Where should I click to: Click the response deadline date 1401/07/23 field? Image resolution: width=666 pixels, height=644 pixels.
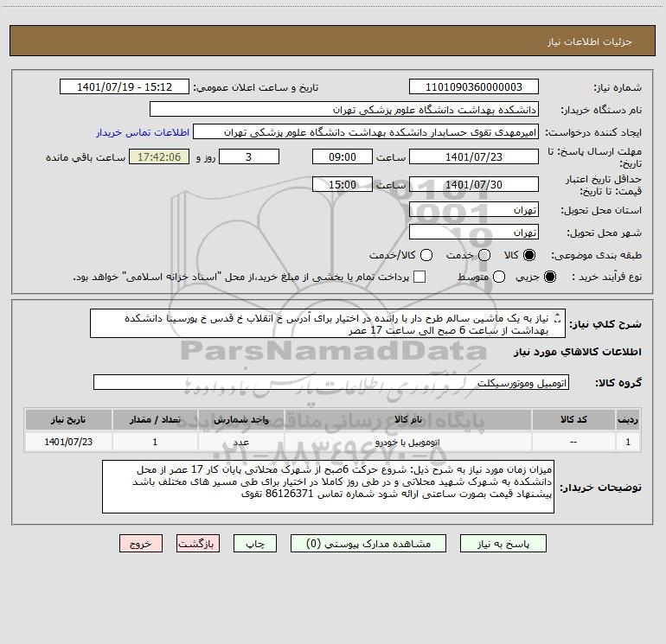pos(474,157)
